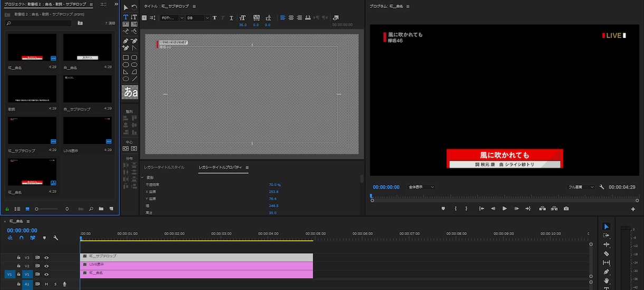Click the opacity value 70.0 %

pos(274,185)
